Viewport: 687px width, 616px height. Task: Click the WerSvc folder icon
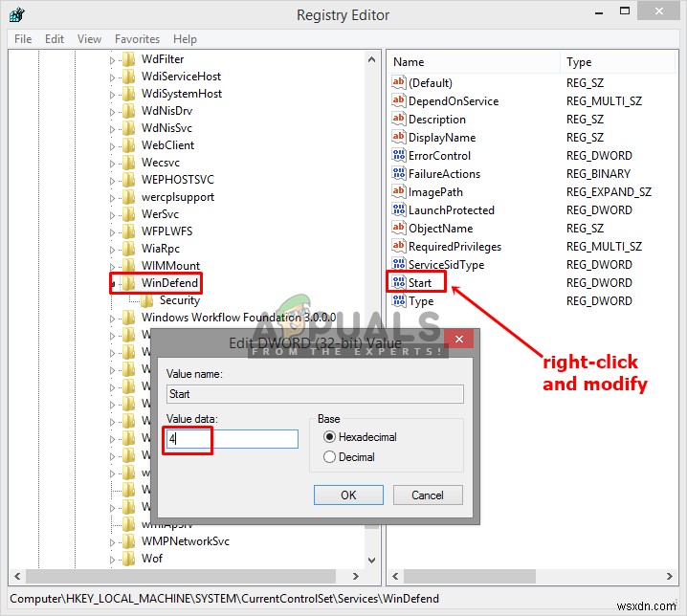[x=129, y=214]
